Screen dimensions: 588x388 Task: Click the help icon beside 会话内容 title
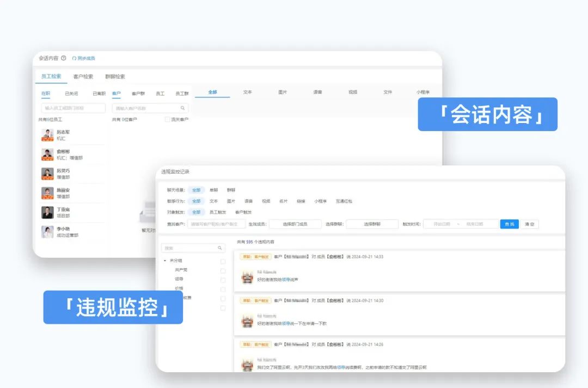tap(64, 58)
